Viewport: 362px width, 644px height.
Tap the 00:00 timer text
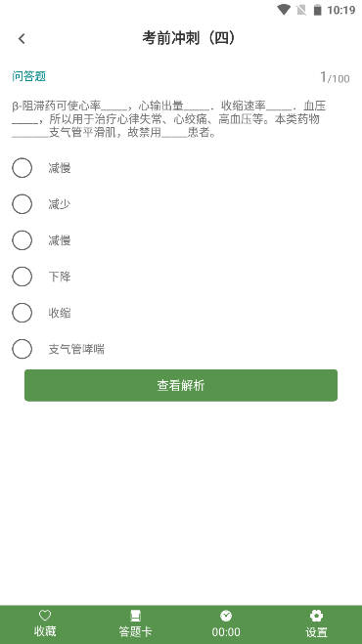click(226, 631)
